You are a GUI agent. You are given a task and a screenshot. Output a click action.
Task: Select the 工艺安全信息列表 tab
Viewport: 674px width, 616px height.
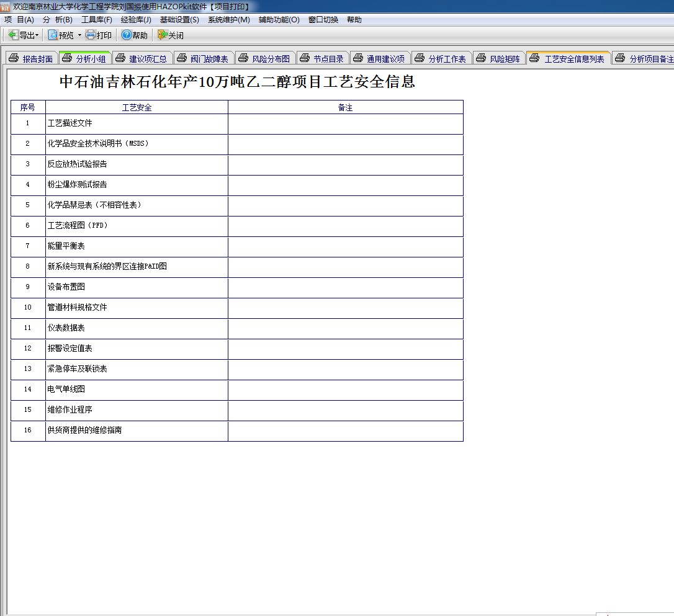(x=568, y=58)
